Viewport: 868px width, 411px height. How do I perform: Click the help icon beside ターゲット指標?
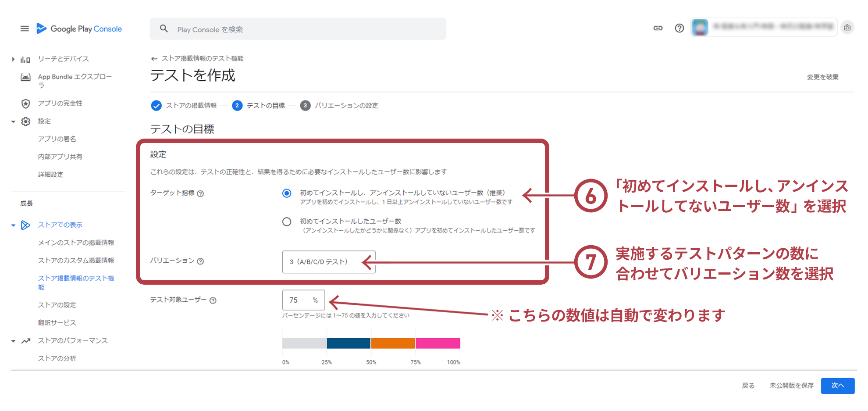200,193
